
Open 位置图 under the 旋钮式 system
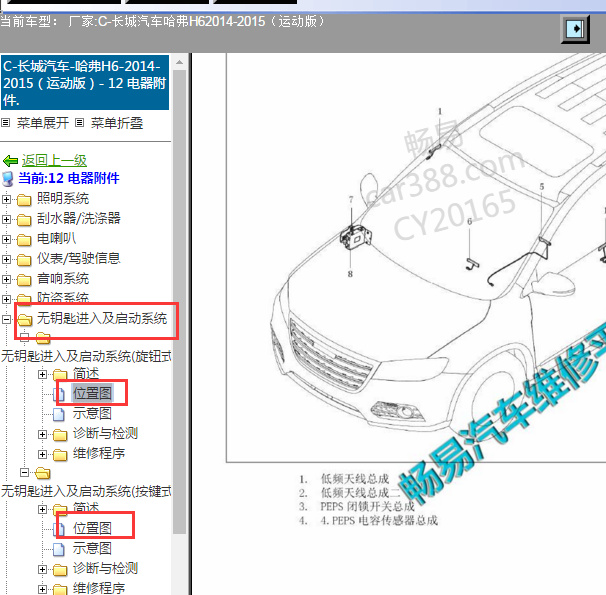pyautogui.click(x=92, y=393)
